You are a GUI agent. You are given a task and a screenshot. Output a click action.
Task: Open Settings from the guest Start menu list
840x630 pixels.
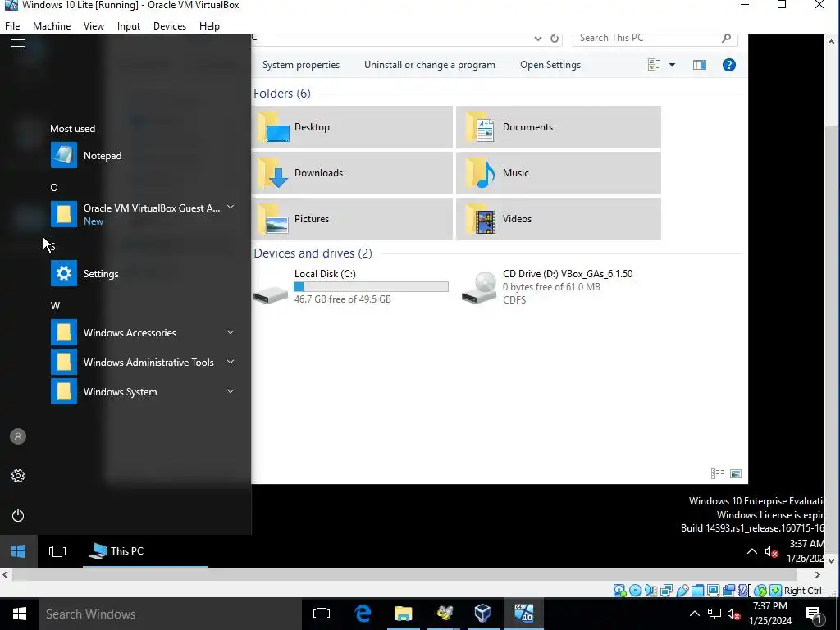[144, 274]
